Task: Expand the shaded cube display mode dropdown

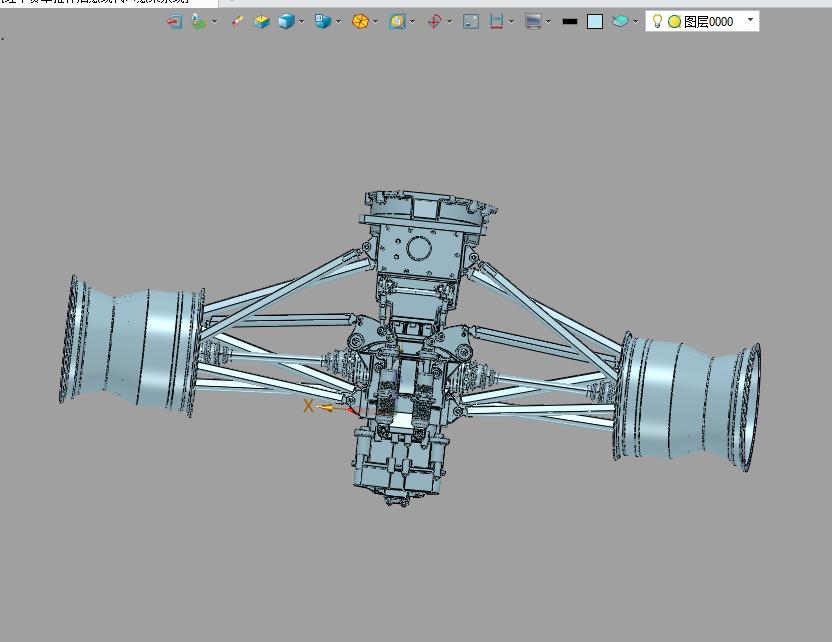Action: pyautogui.click(x=301, y=22)
